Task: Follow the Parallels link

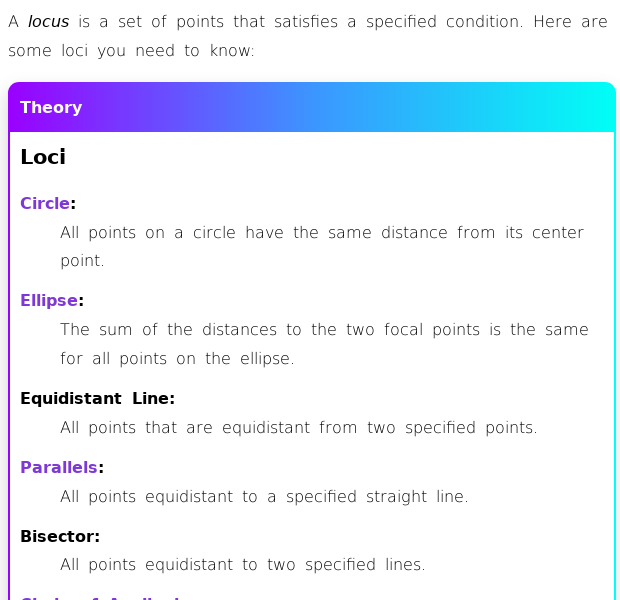Action: point(59,467)
